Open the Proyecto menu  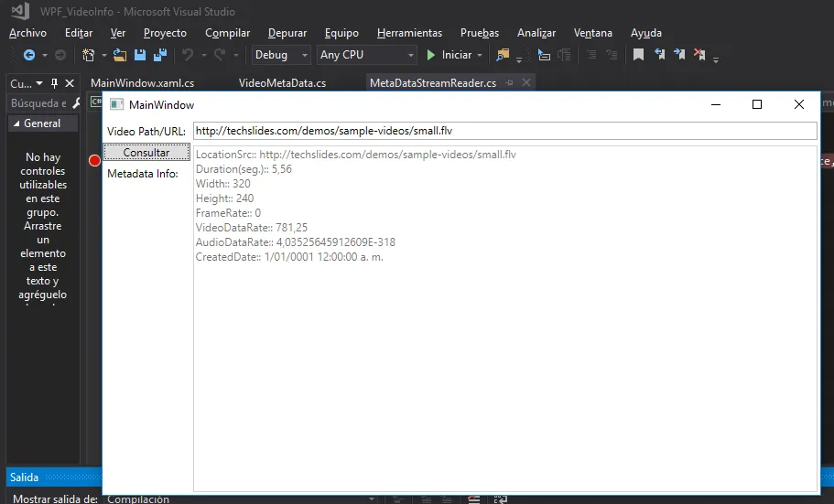click(x=165, y=33)
